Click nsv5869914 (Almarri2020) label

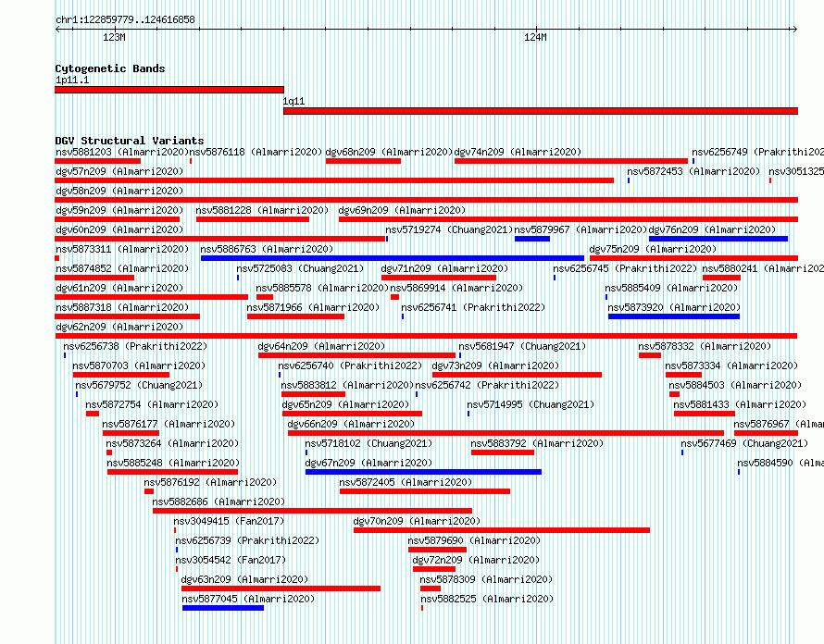pos(456,288)
